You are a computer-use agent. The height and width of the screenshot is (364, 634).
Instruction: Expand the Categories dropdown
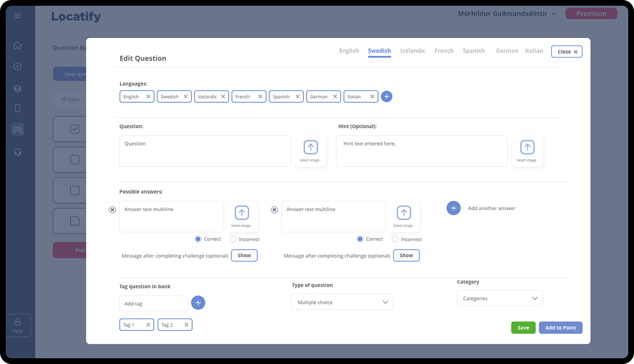point(499,298)
